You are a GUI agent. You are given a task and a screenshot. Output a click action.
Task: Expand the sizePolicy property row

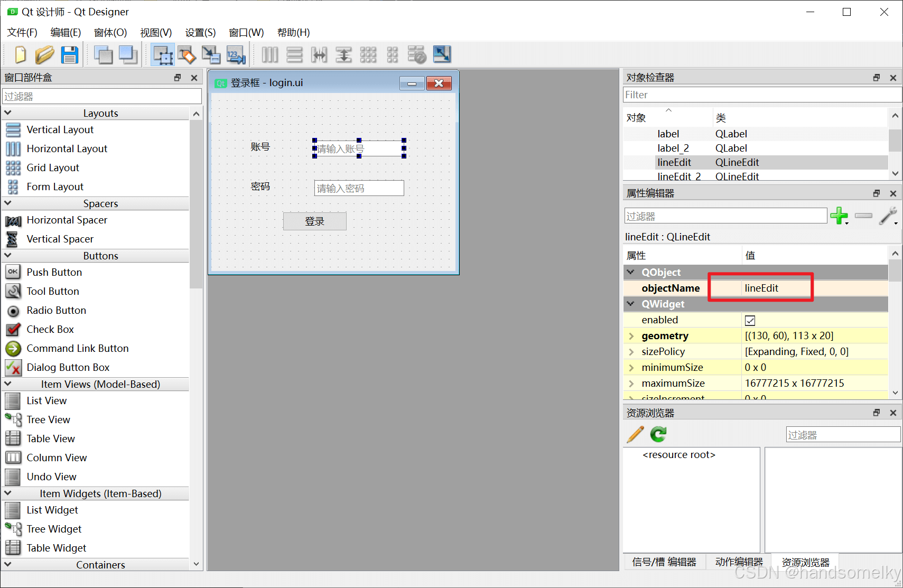[x=631, y=352]
